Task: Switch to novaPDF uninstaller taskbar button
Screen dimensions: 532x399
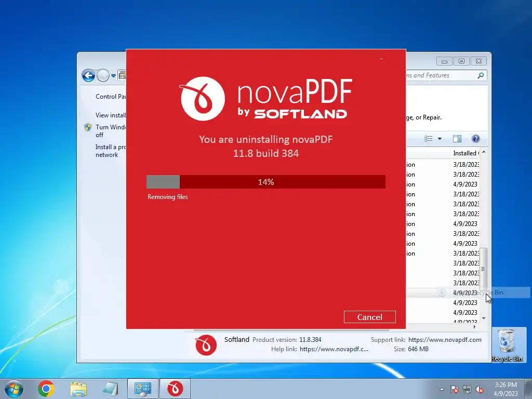Action: 175,389
